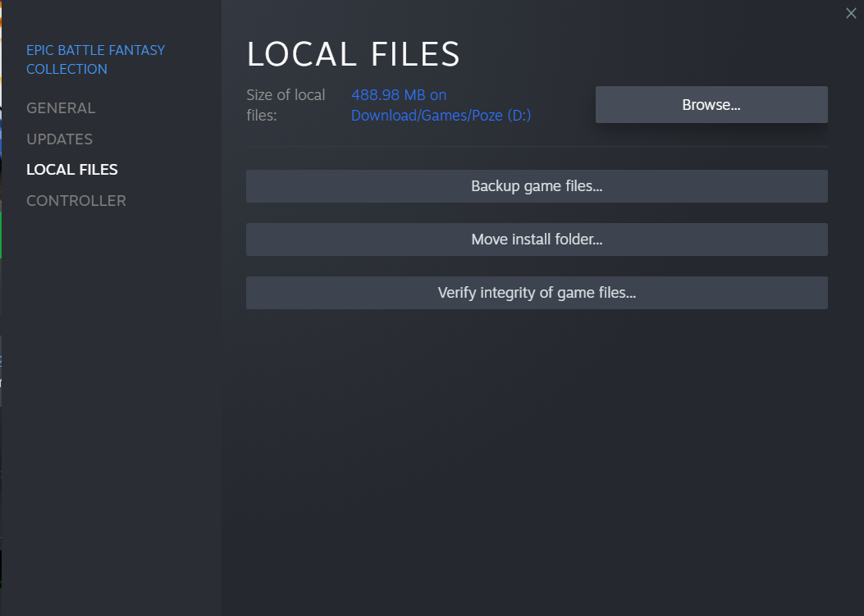The width and height of the screenshot is (864, 616).
Task: Click the large LOCAL FILES page heading
Action: click(x=353, y=54)
